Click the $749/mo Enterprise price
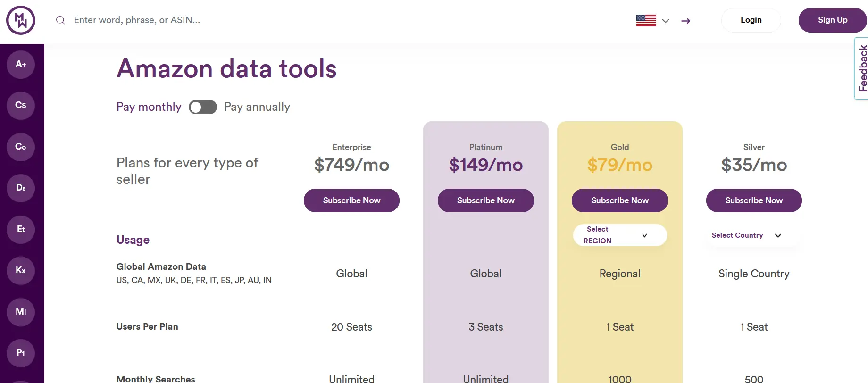 point(352,165)
